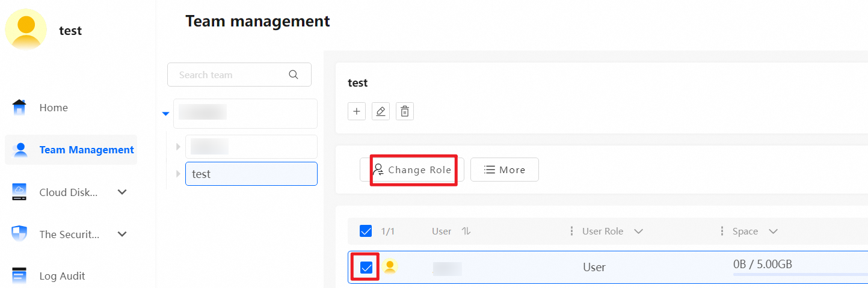The height and width of the screenshot is (288, 868).
Task: Click the magnifier icon in team search
Action: [x=294, y=75]
